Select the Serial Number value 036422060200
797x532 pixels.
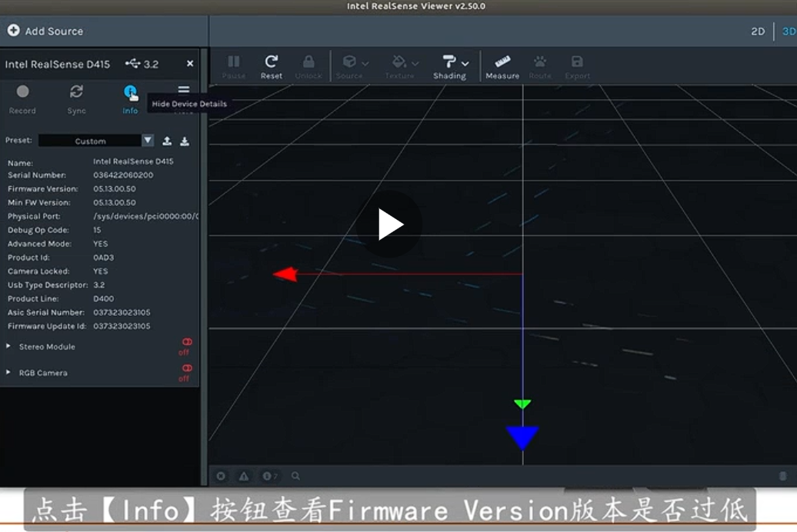(123, 175)
